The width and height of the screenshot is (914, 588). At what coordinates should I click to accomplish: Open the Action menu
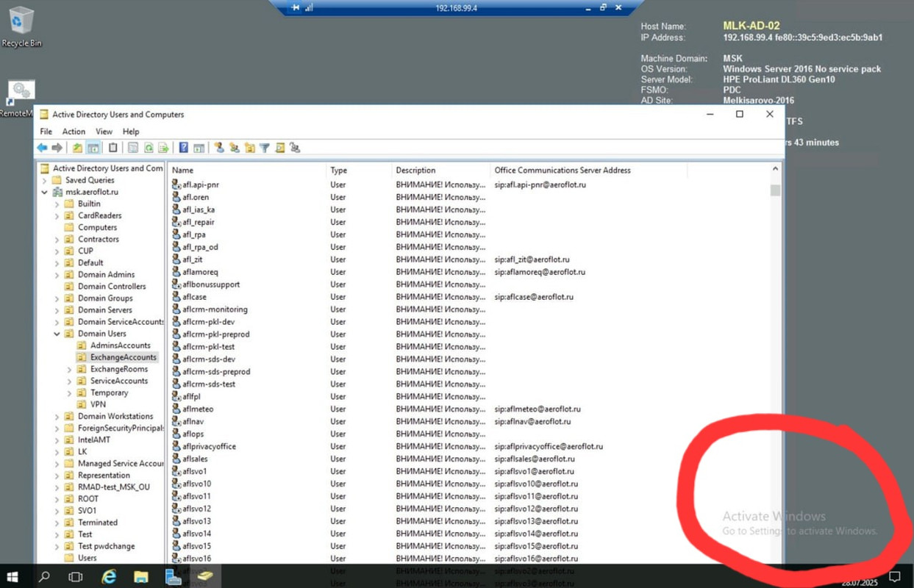point(74,132)
